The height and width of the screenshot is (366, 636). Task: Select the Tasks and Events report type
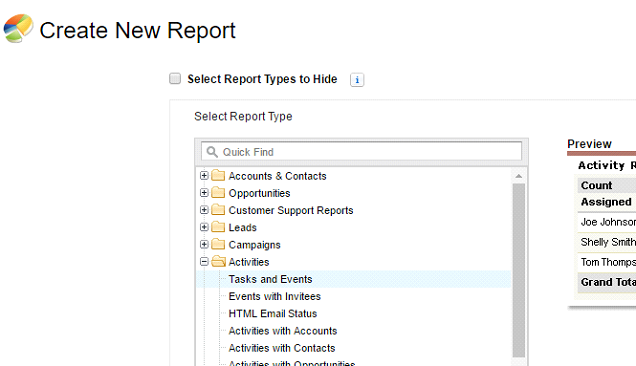(270, 279)
